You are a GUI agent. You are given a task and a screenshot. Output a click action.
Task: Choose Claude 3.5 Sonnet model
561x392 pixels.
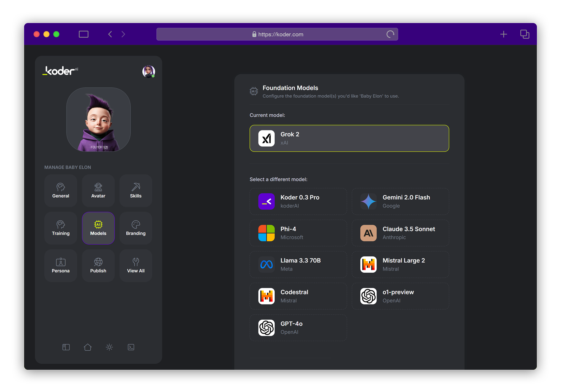400,233
